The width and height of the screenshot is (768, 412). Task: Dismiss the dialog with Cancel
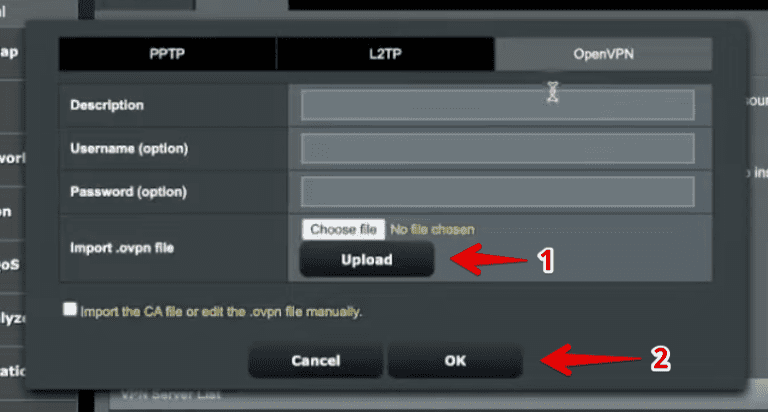coord(315,361)
